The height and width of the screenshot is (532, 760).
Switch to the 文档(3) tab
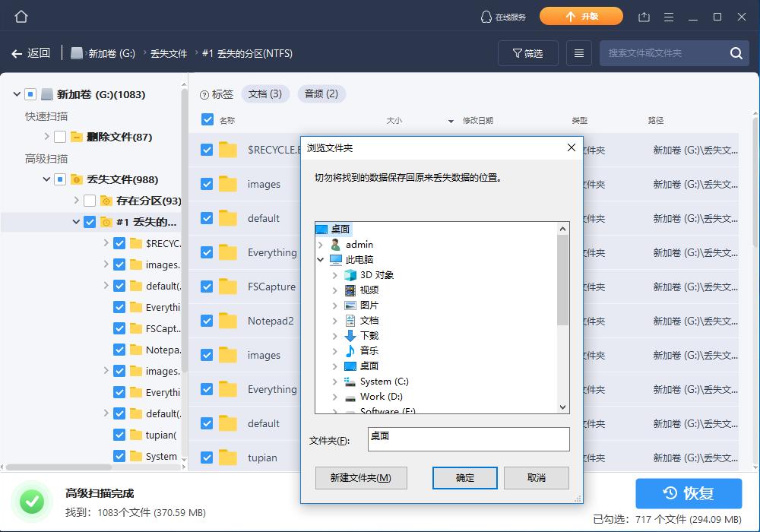[x=267, y=93]
